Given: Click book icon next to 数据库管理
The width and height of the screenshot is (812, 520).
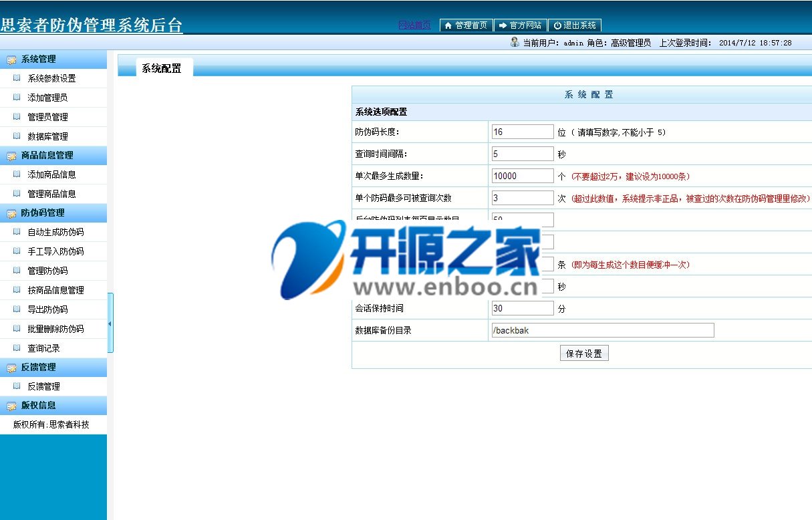Looking at the screenshot, I should pyautogui.click(x=17, y=136).
